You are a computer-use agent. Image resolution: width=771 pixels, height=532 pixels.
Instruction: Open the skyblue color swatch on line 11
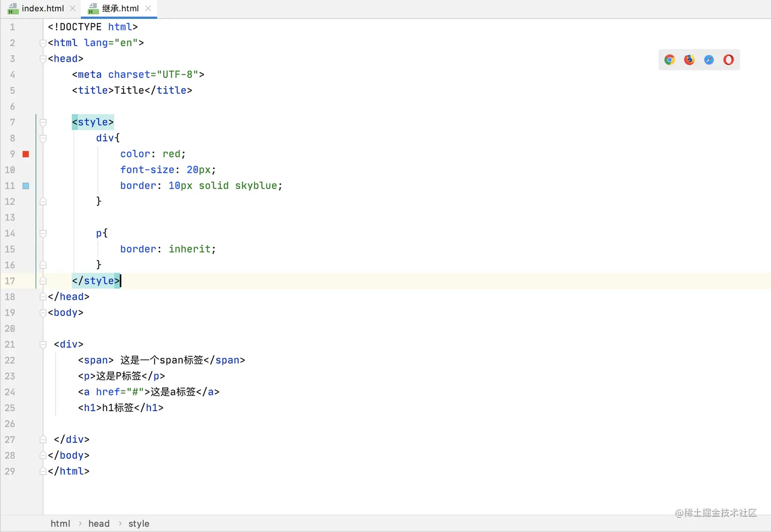click(x=26, y=186)
